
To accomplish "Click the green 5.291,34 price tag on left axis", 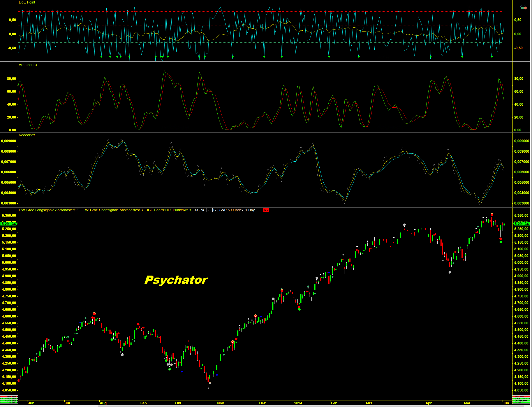I will (9, 224).
